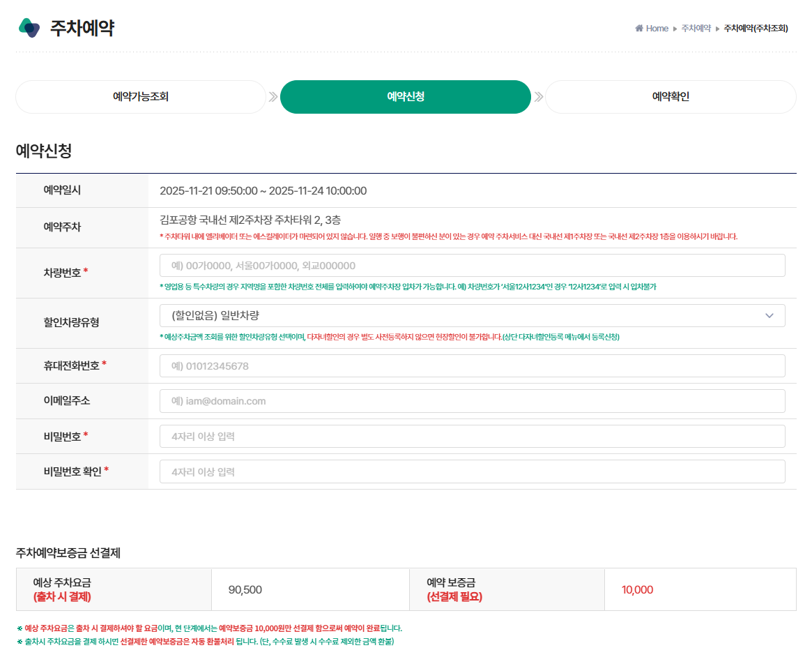Image resolution: width=812 pixels, height=657 pixels.
Task: Click the 주차예약 breadcrumb link
Action: tap(695, 29)
